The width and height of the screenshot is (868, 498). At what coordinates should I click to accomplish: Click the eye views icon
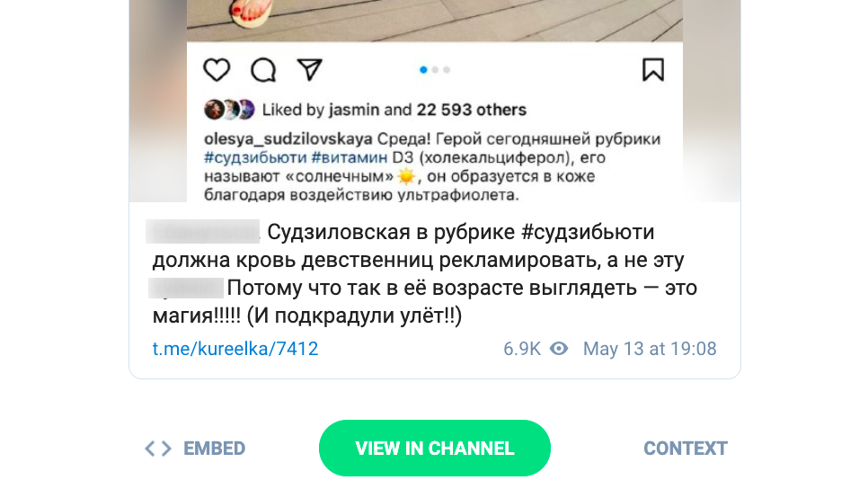(x=559, y=349)
